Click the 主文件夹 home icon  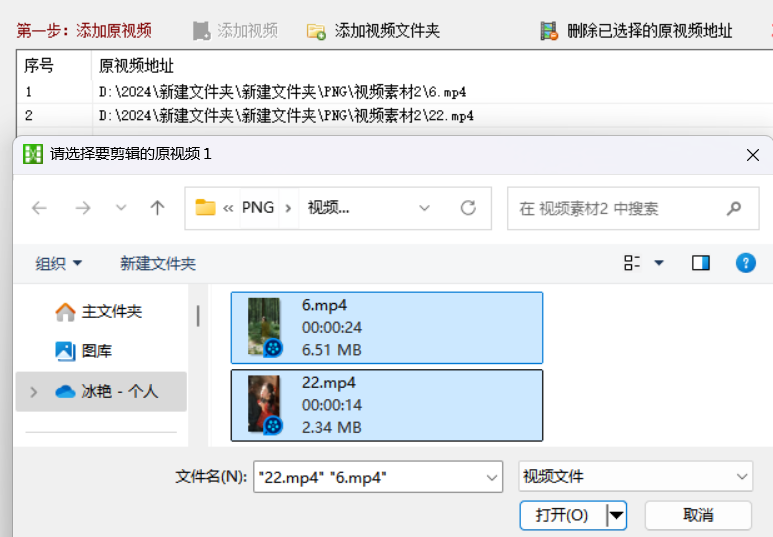point(65,312)
